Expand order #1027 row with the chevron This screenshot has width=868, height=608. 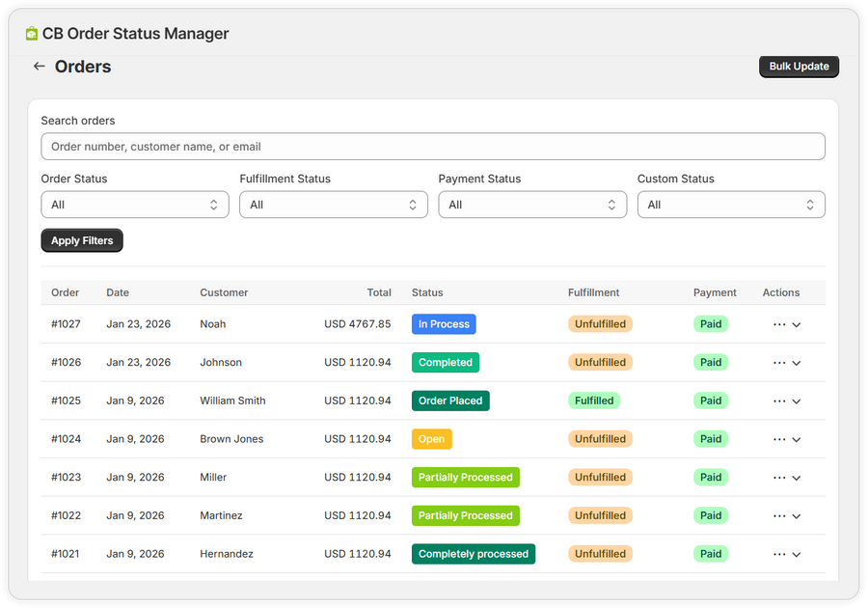point(797,325)
